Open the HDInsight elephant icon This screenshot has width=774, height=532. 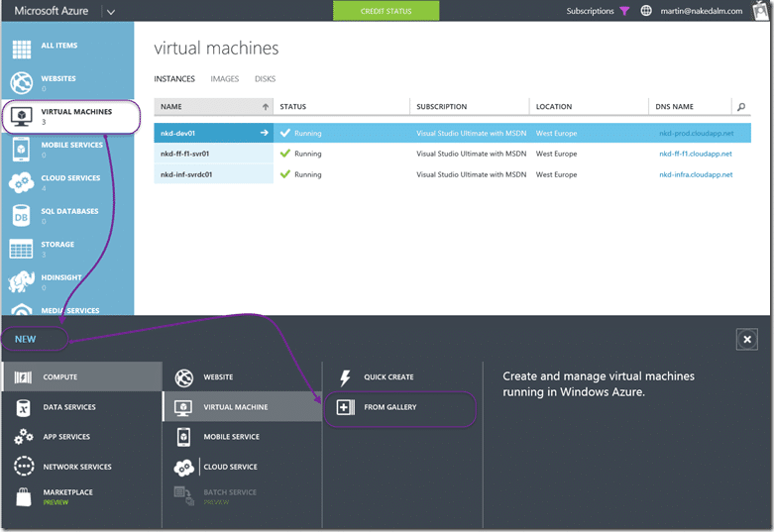pyautogui.click(x=21, y=281)
